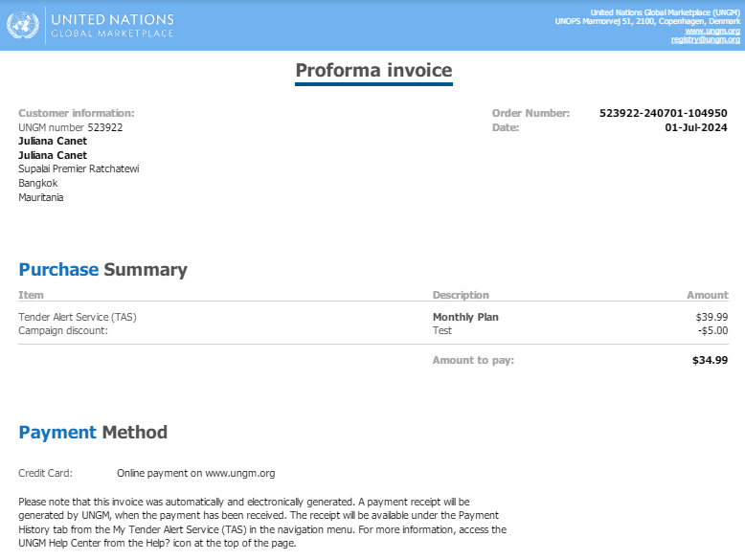
Task: Click the invoice date 01-Jul-2024
Action: (696, 127)
